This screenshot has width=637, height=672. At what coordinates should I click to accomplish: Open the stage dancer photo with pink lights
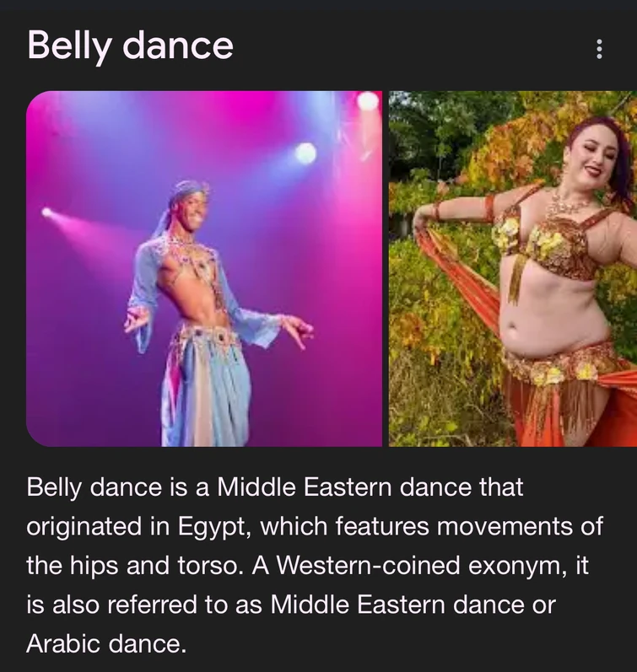click(204, 269)
